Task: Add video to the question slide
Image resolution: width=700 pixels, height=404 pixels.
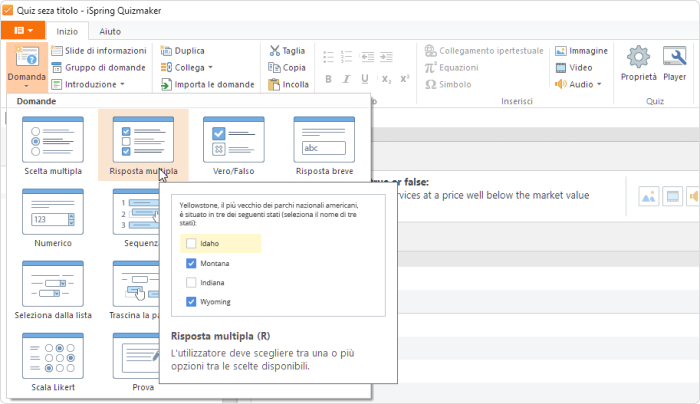Action: 672,196
